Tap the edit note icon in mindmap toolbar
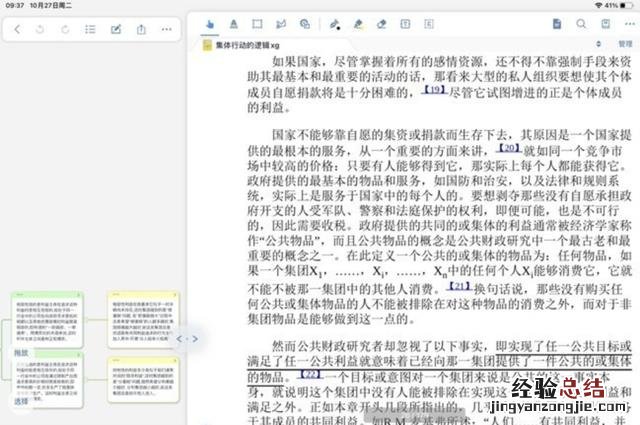The image size is (640, 425). 116,30
